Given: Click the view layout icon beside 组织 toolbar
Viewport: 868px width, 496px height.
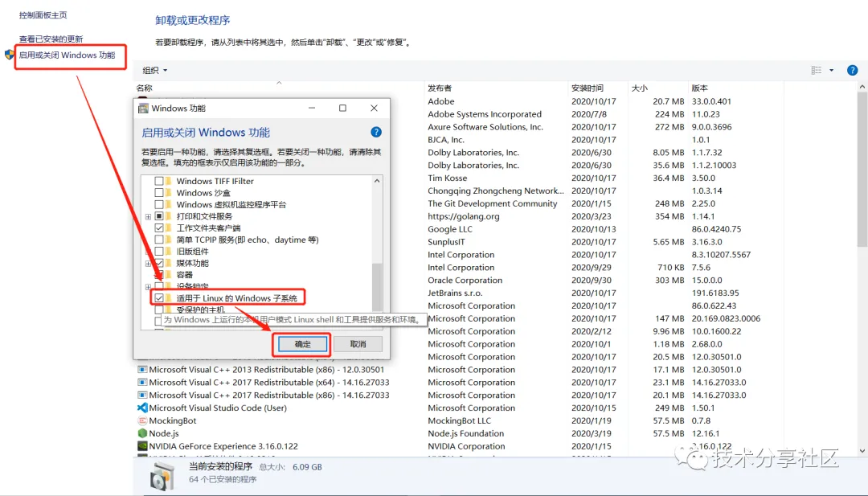Looking at the screenshot, I should click(817, 70).
